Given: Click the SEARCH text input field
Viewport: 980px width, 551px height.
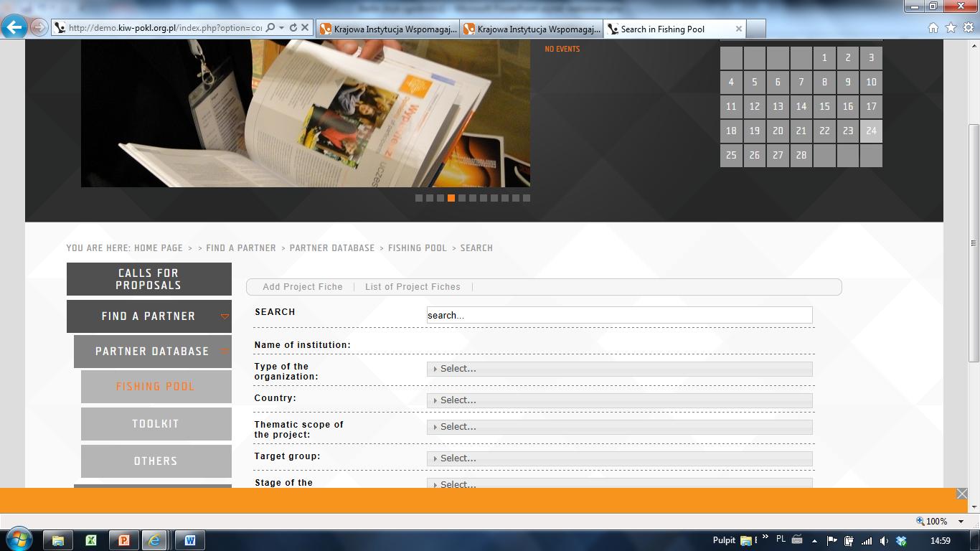Looking at the screenshot, I should 619,315.
